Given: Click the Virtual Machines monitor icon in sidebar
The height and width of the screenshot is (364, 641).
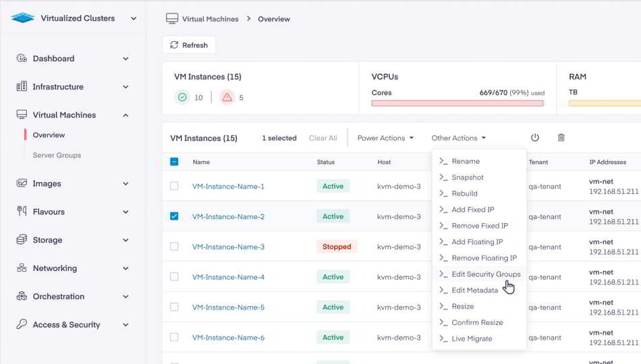Looking at the screenshot, I should click(22, 115).
